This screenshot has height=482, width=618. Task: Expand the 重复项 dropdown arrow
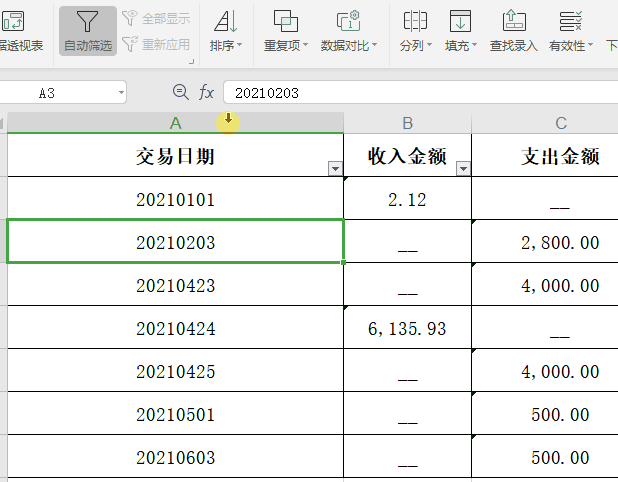point(305,45)
